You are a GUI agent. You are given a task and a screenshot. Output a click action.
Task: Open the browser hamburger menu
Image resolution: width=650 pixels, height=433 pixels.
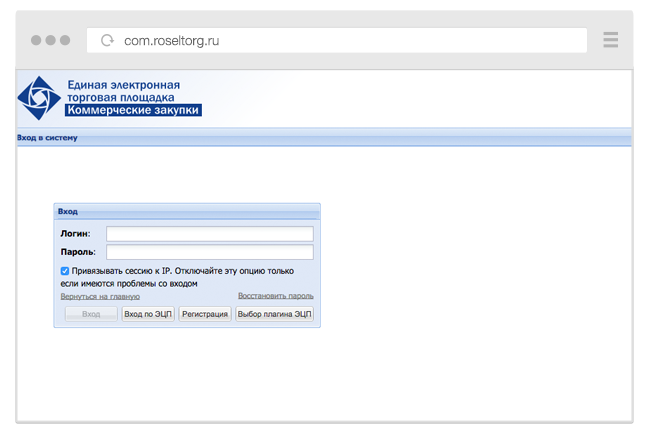tap(610, 41)
